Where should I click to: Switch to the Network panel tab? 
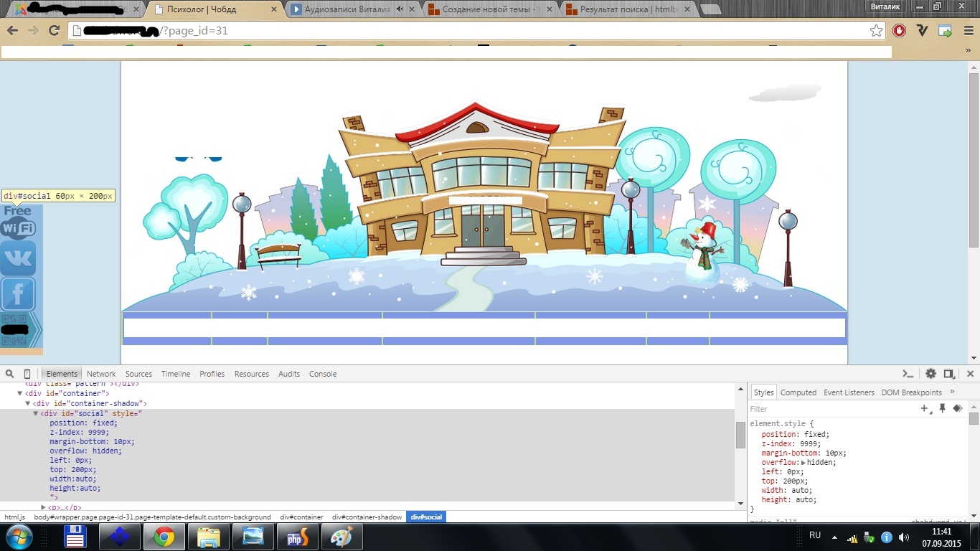[x=101, y=374]
